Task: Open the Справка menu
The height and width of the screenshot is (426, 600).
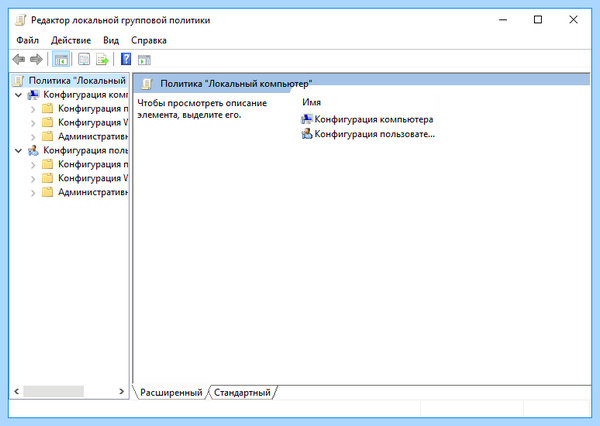Action: pos(149,40)
